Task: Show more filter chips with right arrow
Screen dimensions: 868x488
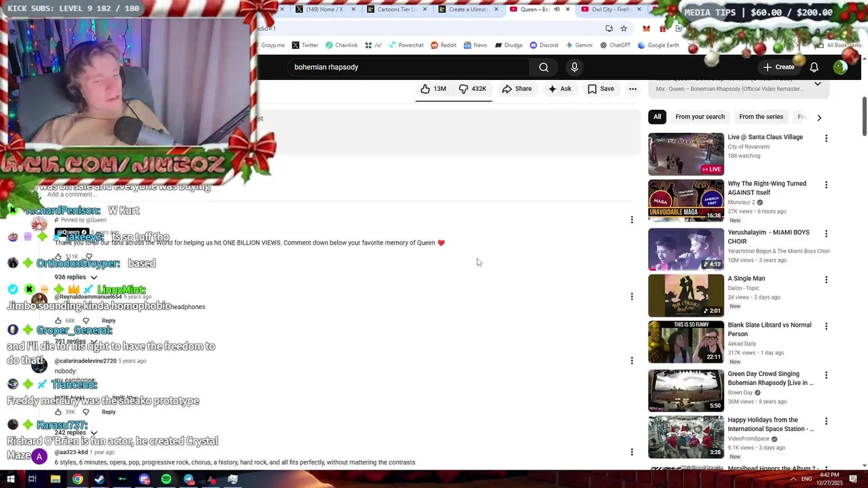Action: [819, 117]
